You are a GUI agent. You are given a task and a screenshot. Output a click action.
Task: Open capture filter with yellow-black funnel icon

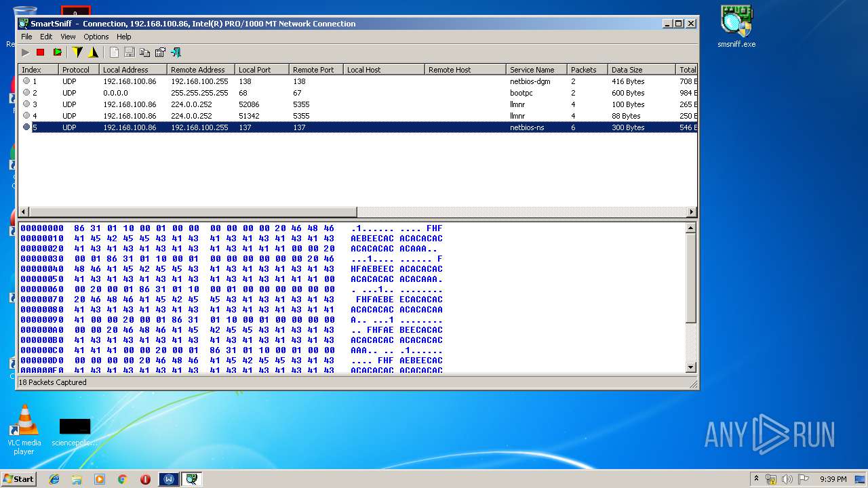77,52
